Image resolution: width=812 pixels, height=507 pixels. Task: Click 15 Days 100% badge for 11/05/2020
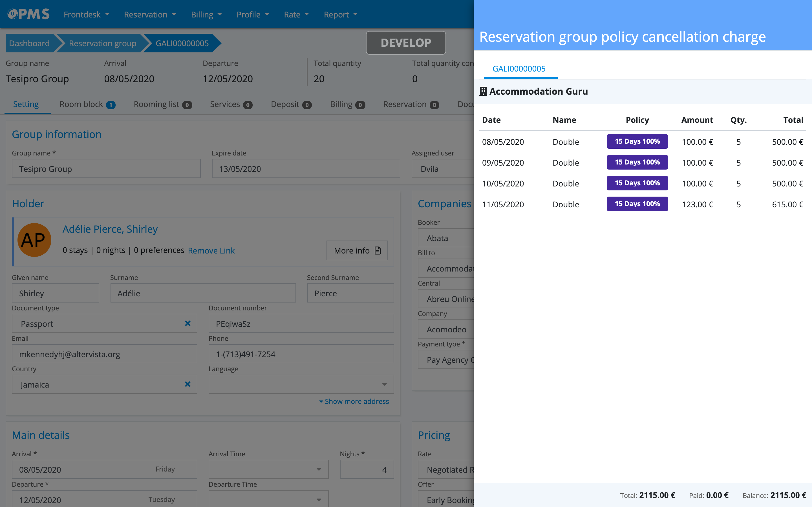pos(637,204)
